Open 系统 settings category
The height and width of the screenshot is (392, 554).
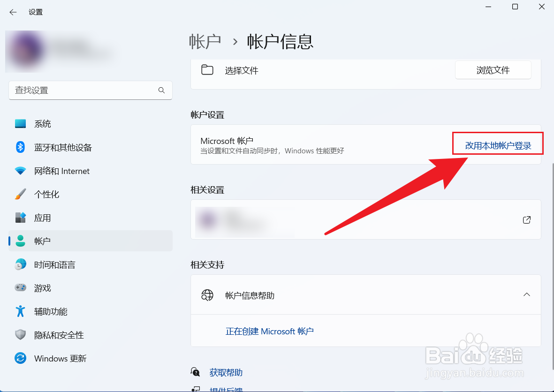[91, 124]
